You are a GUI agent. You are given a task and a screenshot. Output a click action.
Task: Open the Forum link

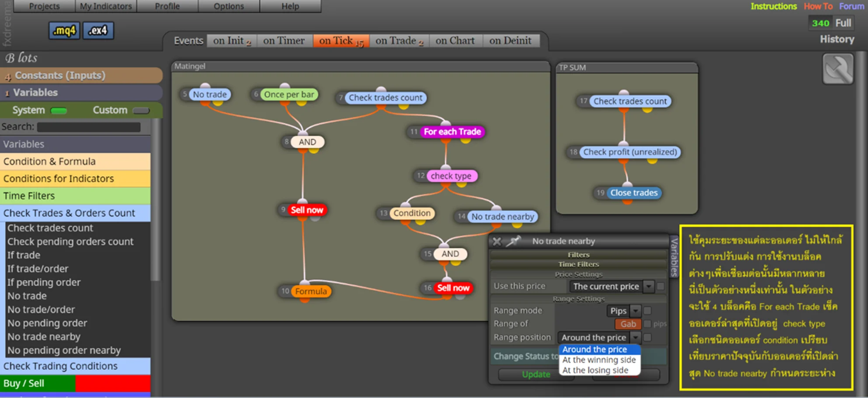851,7
